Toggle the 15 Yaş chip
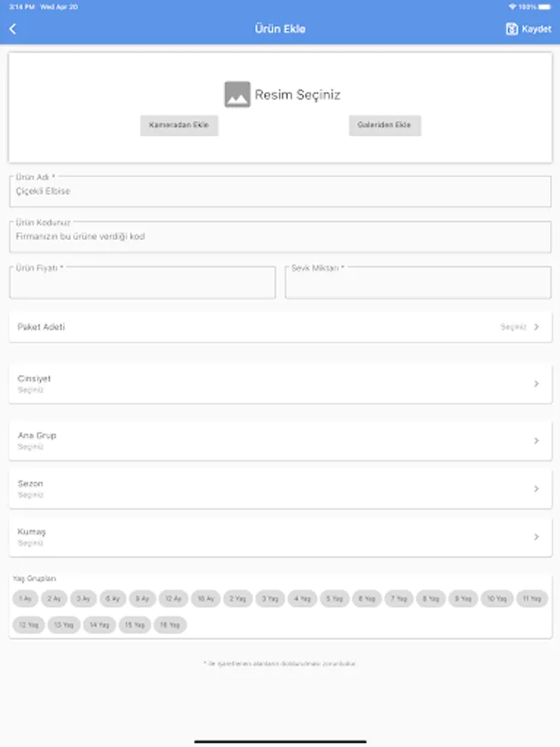Image resolution: width=560 pixels, height=747 pixels. [x=134, y=624]
